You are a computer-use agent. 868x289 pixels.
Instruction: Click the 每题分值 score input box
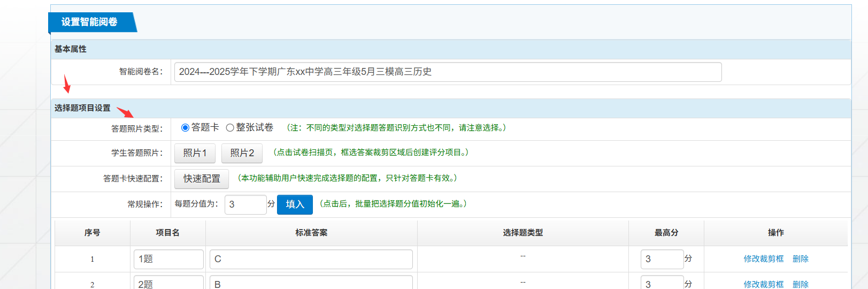(245, 204)
